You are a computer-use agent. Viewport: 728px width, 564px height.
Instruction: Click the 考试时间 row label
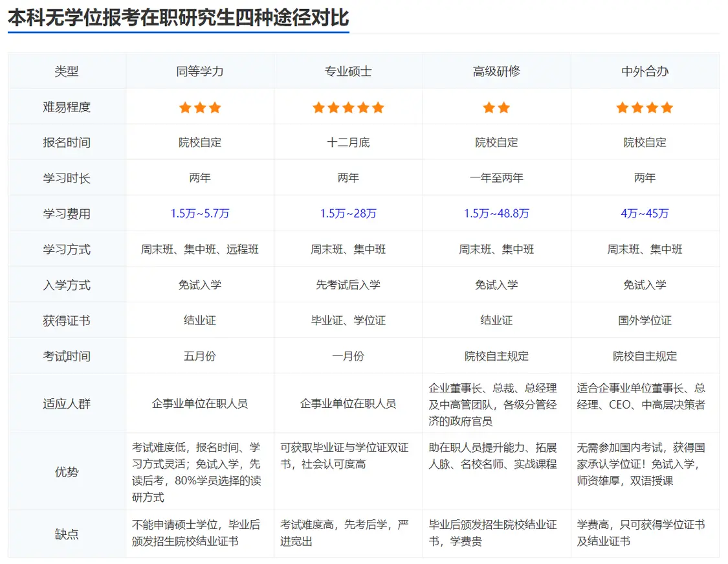point(67,356)
